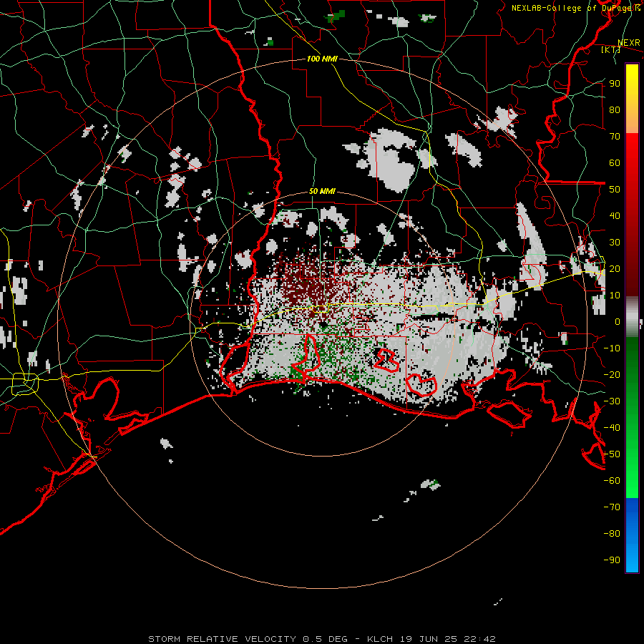Click the "NEXR" label in top right
644x644 pixels.
pos(629,43)
